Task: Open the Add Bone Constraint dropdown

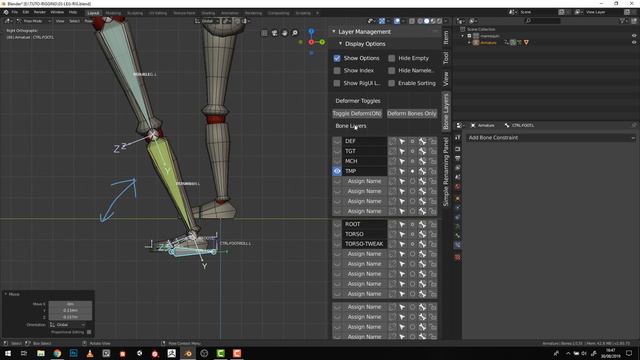Action: [551, 138]
